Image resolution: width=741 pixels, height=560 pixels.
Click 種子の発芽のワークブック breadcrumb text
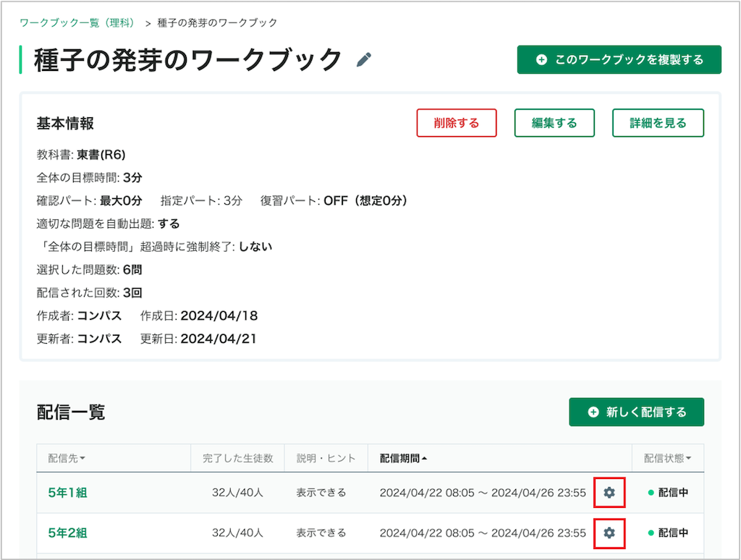click(x=217, y=22)
